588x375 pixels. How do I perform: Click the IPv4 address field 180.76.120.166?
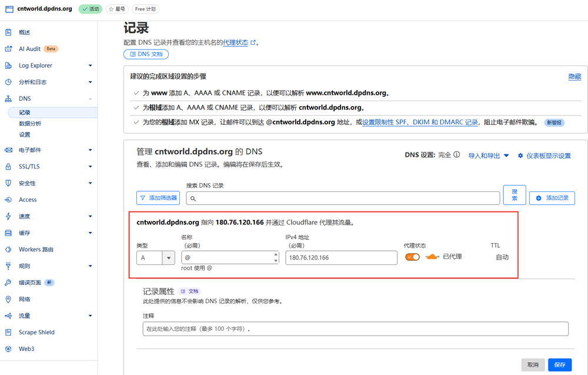click(x=341, y=258)
